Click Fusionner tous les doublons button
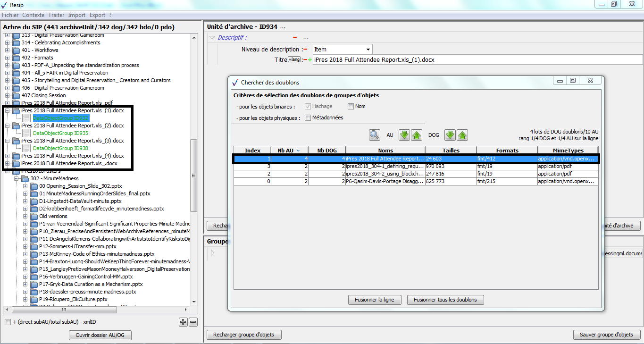Image resolution: width=644 pixels, height=344 pixels. point(445,300)
